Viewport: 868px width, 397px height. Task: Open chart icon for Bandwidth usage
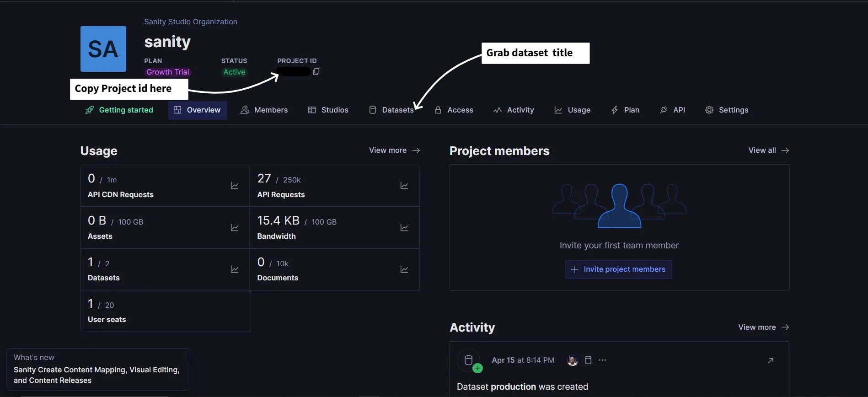[x=404, y=228]
